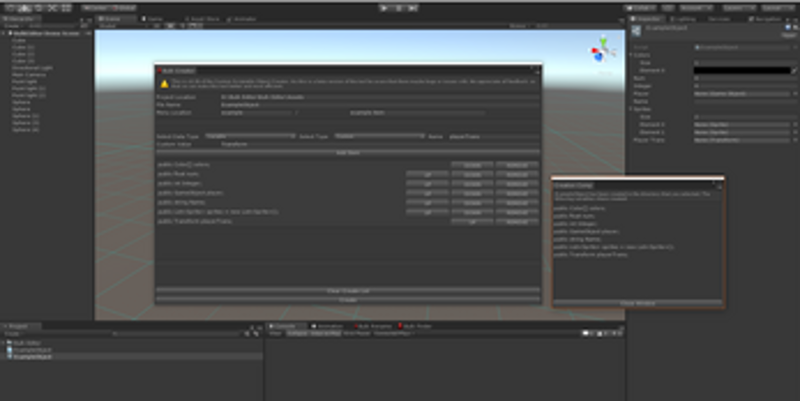Open the Layout dropdown
Screen dimensions: 800x401
coord(779,8)
